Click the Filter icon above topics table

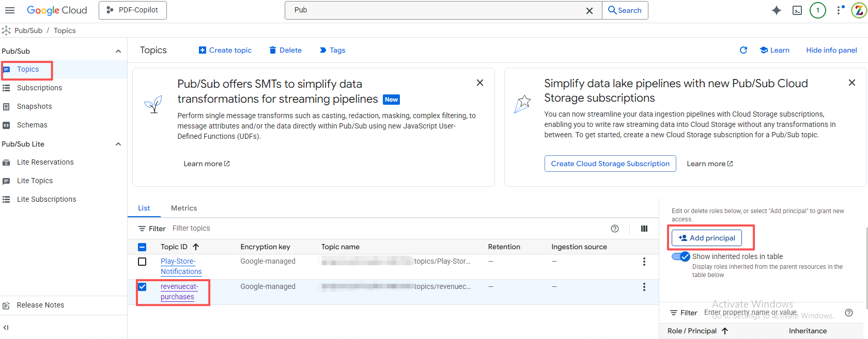pos(142,229)
